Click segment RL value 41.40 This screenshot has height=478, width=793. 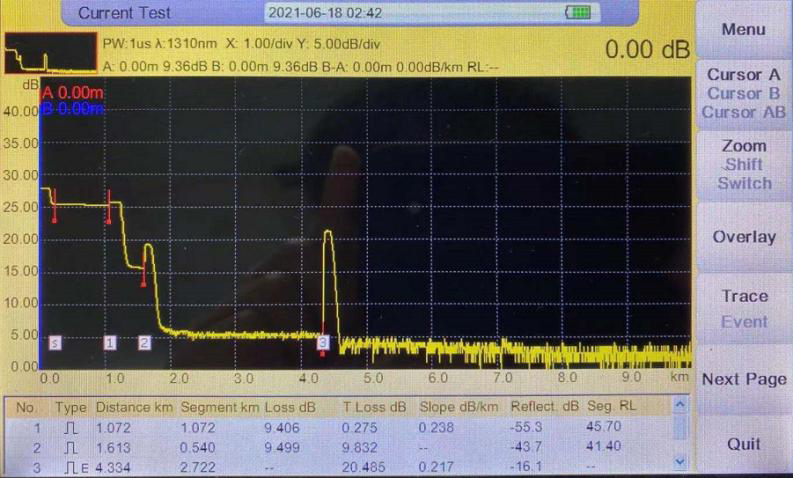[603, 446]
